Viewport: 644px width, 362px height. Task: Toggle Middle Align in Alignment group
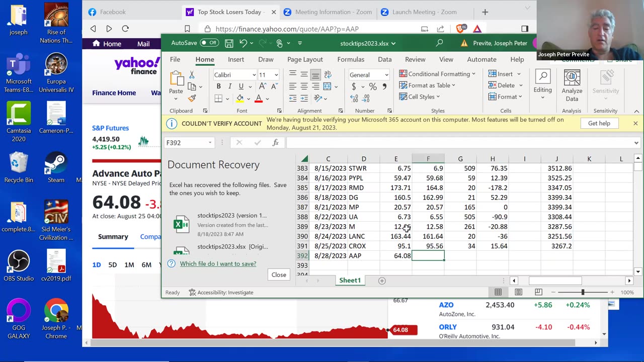click(x=304, y=74)
